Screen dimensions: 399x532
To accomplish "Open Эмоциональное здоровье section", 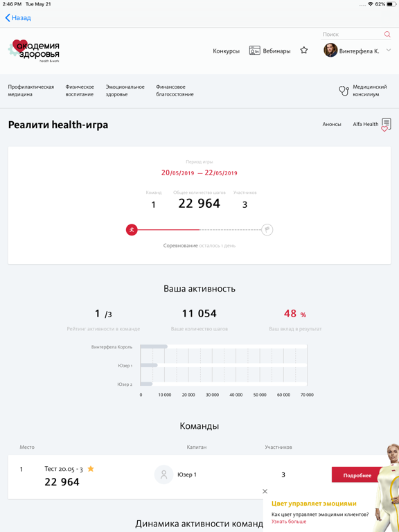I will tap(125, 91).
